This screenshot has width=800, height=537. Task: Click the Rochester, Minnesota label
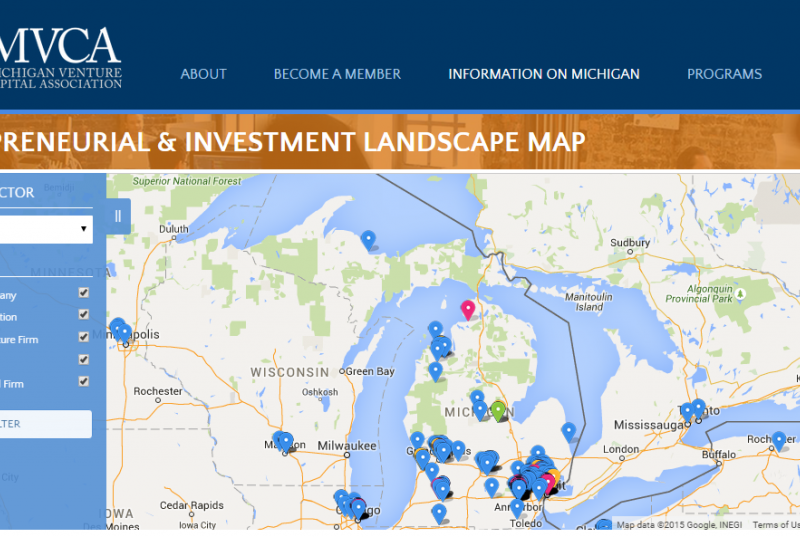158,391
